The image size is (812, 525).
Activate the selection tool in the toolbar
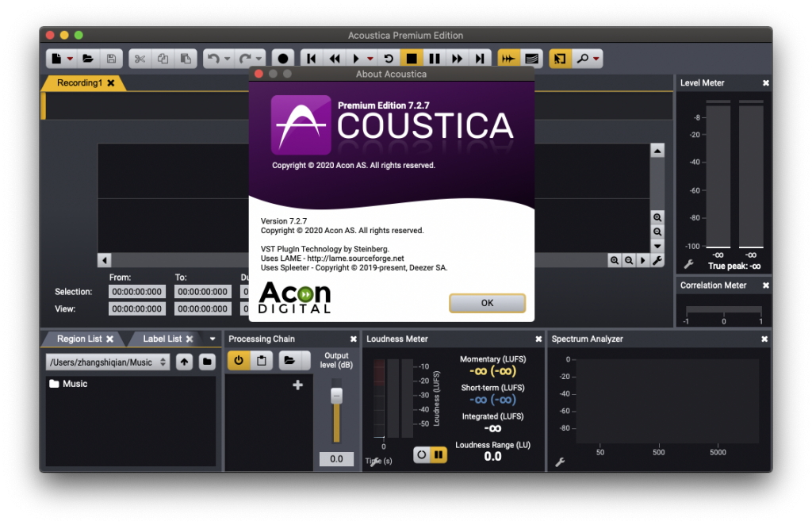[x=560, y=59]
